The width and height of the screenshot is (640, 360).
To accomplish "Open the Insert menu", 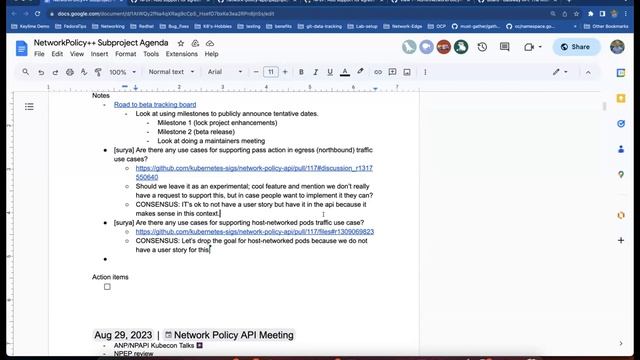I will pyautogui.click(x=99, y=54).
